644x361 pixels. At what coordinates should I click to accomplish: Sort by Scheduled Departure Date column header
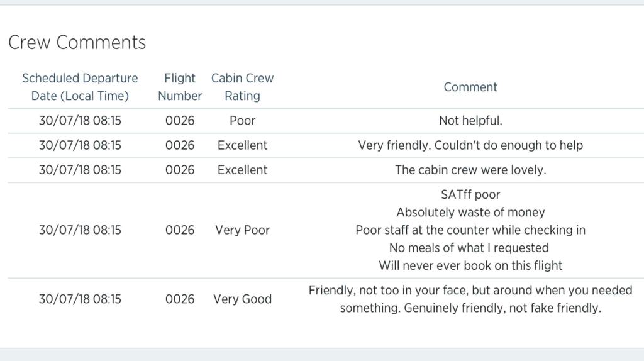80,87
